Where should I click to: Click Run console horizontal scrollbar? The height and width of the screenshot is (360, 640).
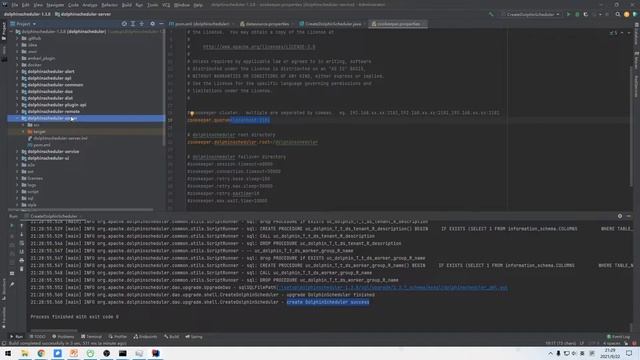click(x=54, y=330)
